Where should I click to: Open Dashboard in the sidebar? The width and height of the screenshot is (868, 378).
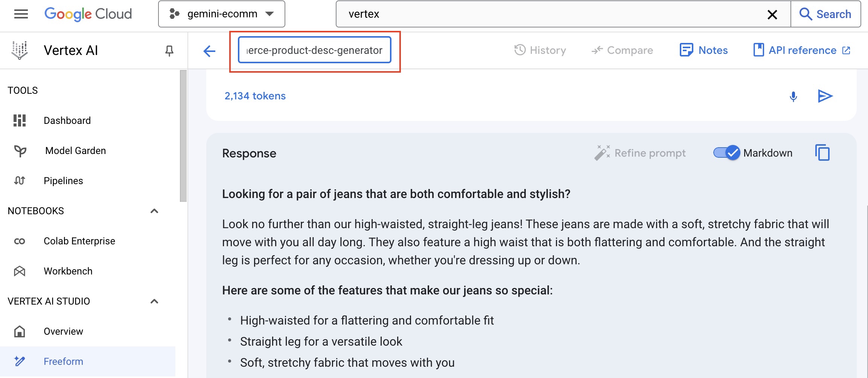point(67,120)
